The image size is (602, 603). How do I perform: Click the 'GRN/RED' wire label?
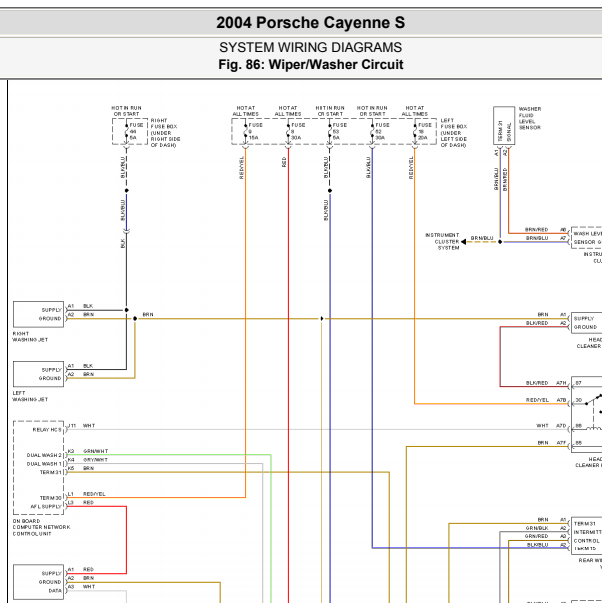pyautogui.click(x=537, y=536)
